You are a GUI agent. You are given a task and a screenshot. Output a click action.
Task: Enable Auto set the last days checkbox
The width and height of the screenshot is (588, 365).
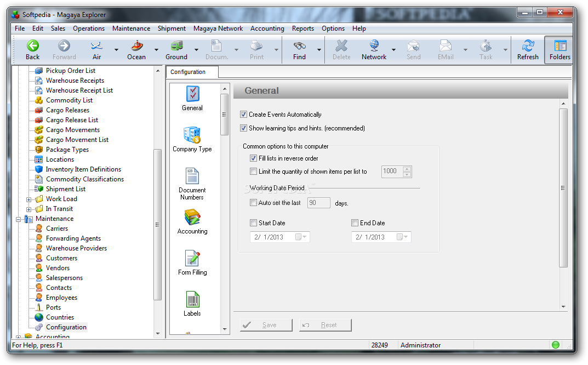(254, 203)
